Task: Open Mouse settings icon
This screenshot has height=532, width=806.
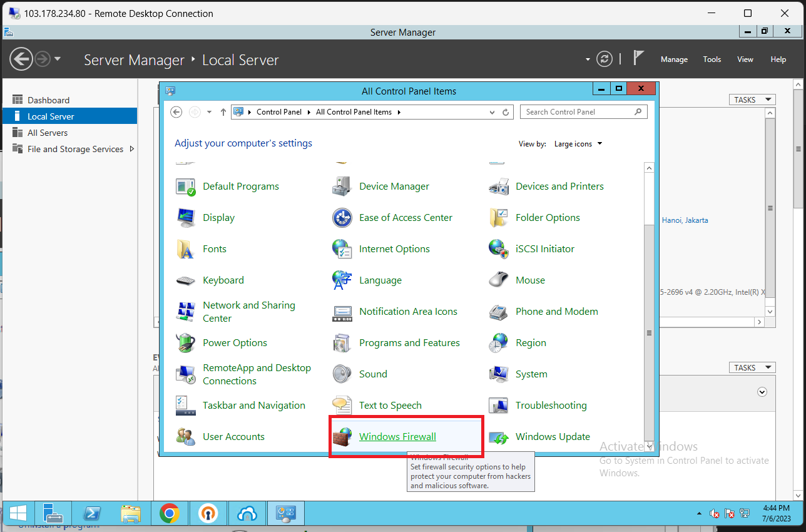Action: (x=499, y=280)
